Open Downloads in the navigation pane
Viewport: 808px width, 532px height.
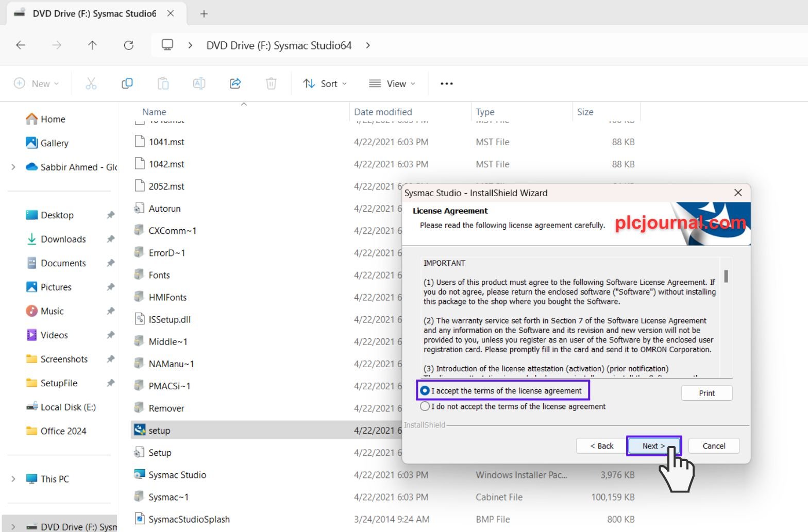pos(63,239)
